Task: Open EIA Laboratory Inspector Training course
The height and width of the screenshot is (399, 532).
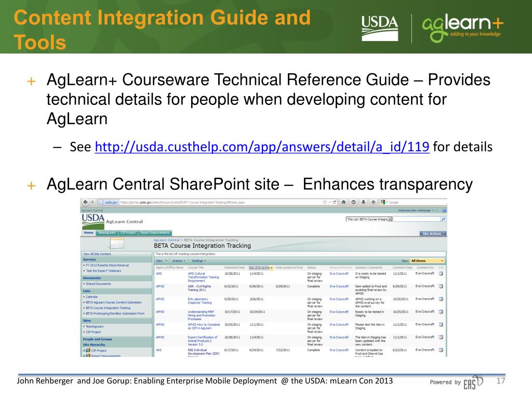Action: 199,301
